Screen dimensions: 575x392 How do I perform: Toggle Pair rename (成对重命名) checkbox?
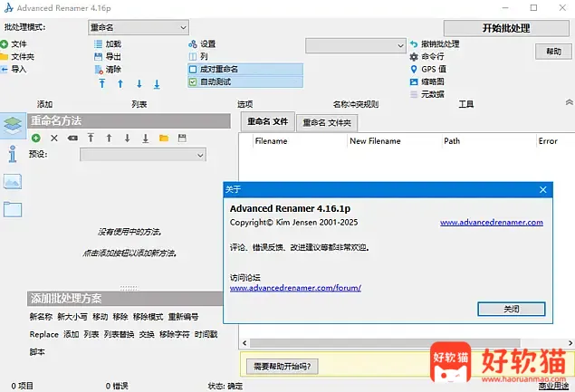click(x=193, y=70)
